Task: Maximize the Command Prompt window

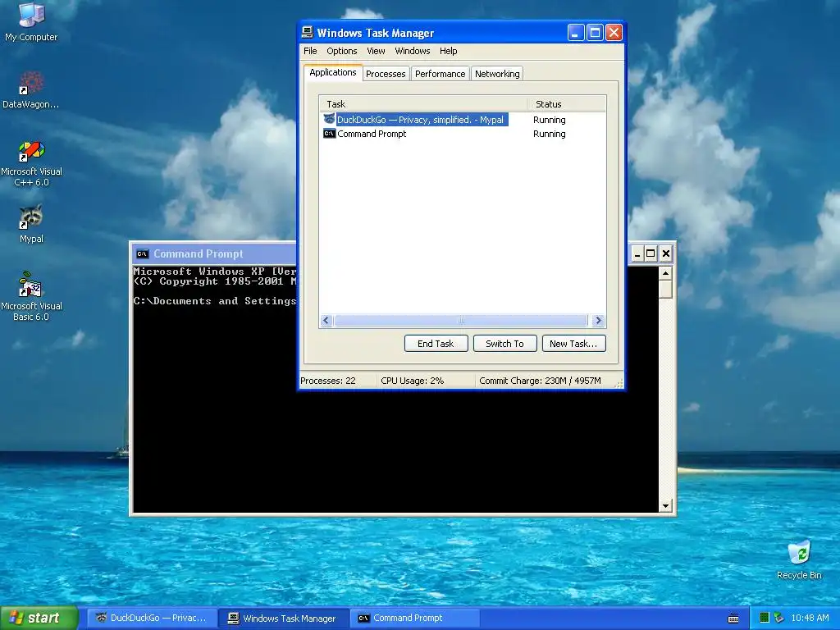Action: [x=651, y=254]
